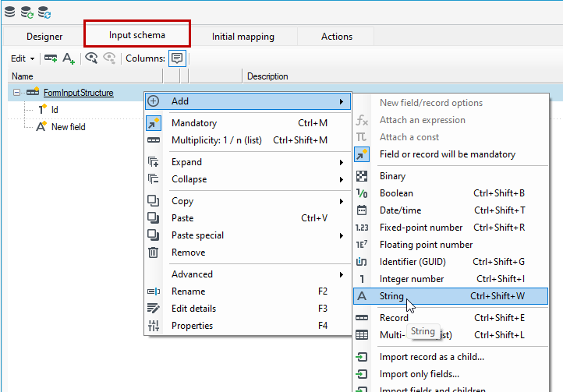Screen dimensions: 563x392
Task: Choose Remove from the context menu
Action: pyautogui.click(x=248, y=253)
